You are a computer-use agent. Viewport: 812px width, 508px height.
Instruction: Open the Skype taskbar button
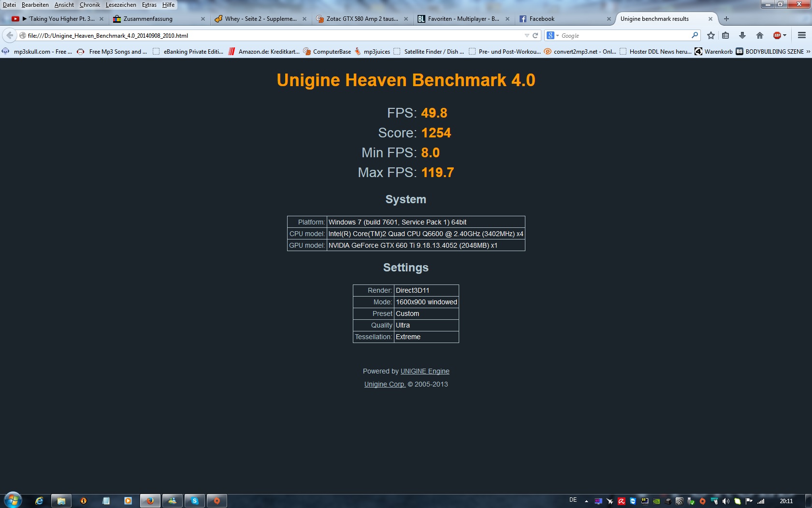[195, 501]
